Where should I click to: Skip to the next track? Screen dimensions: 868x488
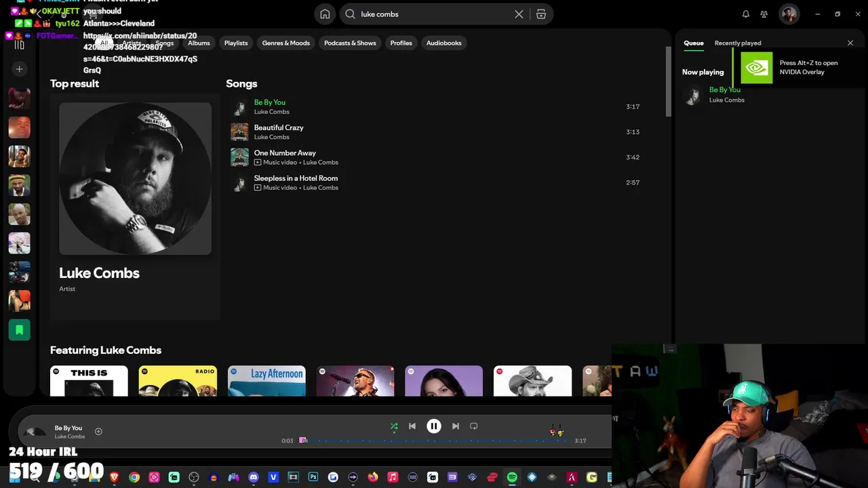coord(456,426)
